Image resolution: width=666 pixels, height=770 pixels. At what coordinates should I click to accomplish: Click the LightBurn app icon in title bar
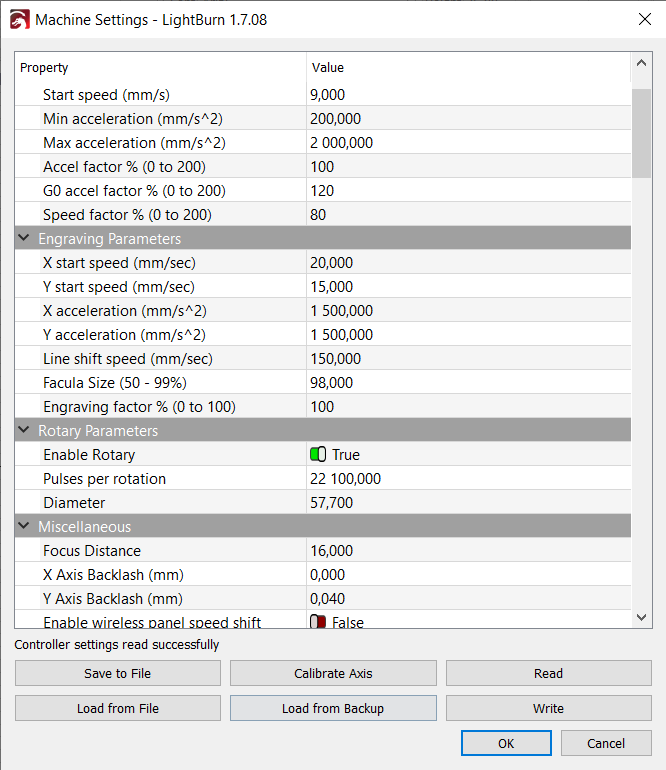coord(19,20)
